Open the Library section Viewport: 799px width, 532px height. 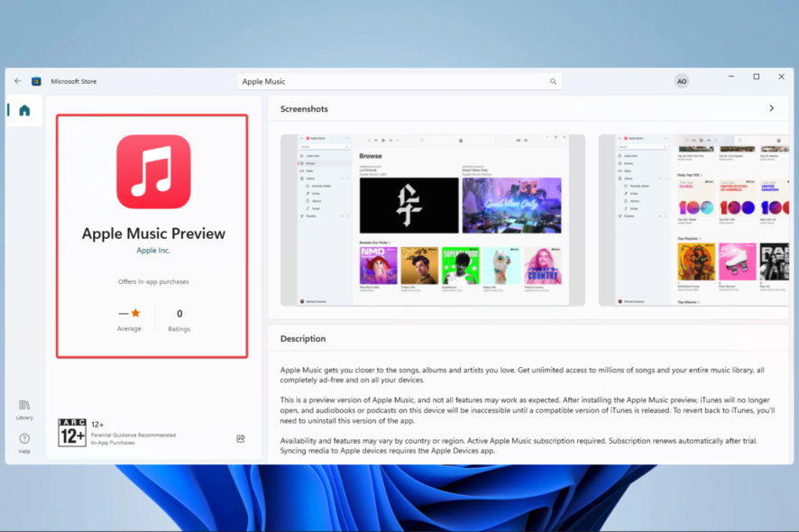[x=24, y=409]
